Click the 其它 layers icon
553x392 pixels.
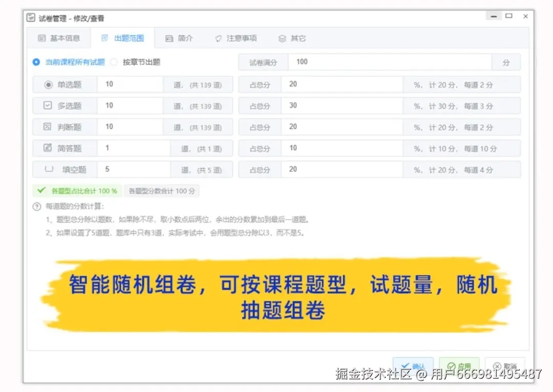tap(282, 38)
